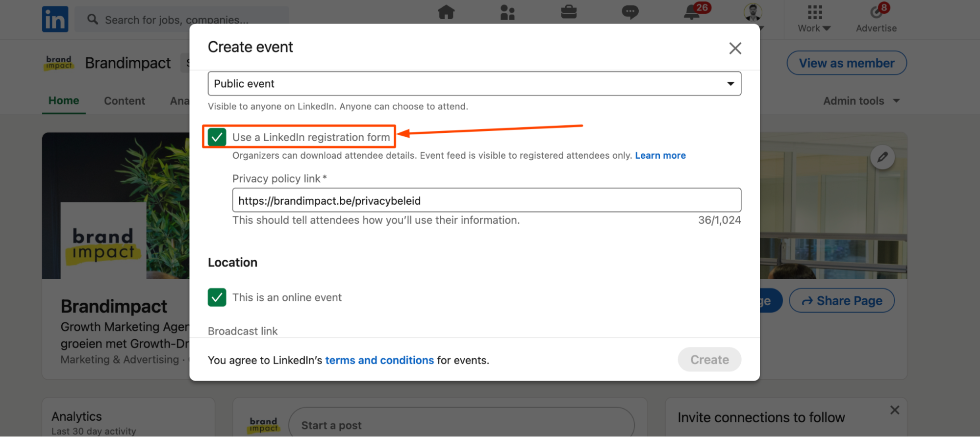Viewport: 980px width, 437px height.
Task: Open the Public event dropdown
Action: [474, 84]
